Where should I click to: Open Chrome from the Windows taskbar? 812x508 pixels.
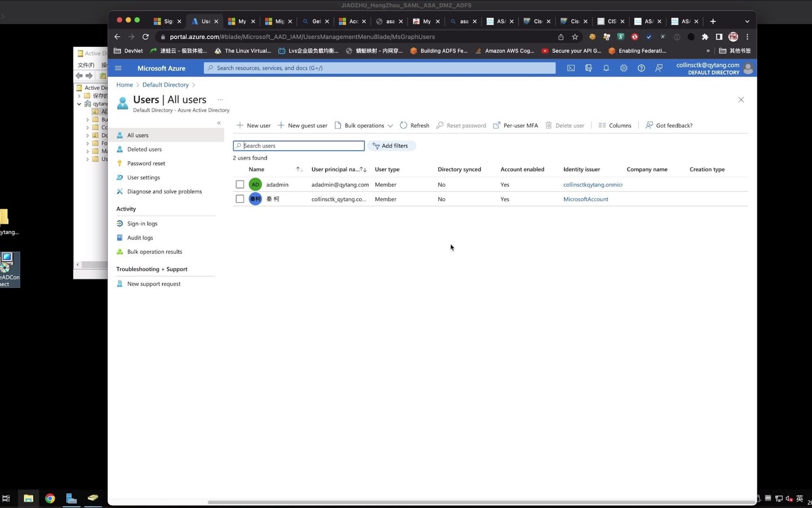click(50, 498)
